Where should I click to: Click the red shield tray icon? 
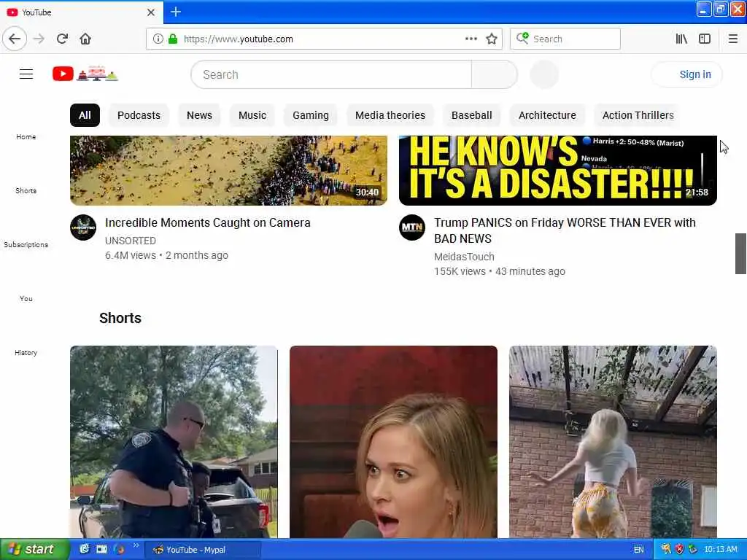pos(679,549)
